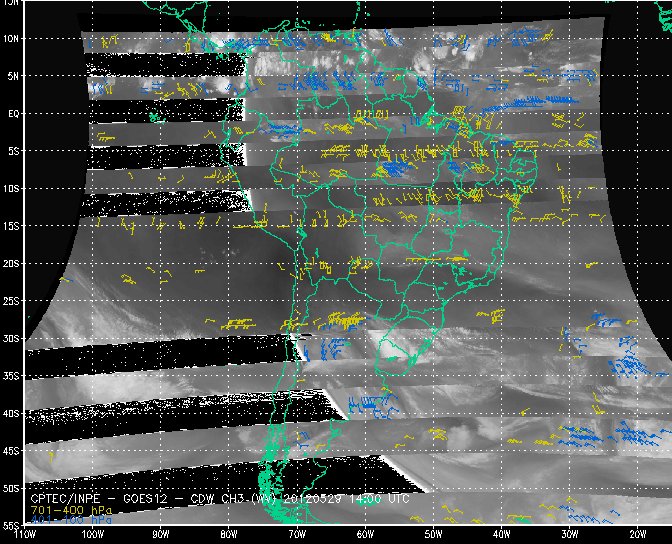Click the blue 401-100 hPa legend entry
The height and width of the screenshot is (544, 672).
click(71, 520)
